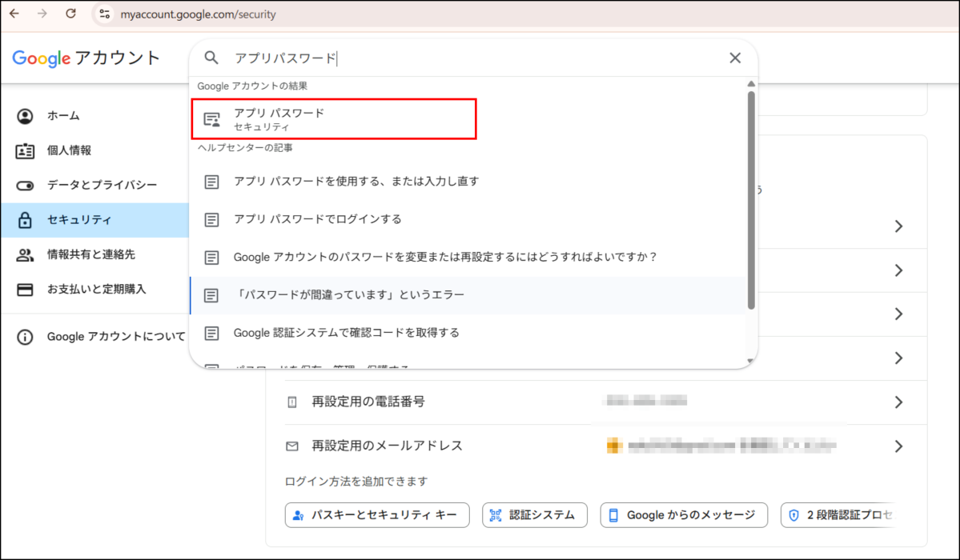Viewport: 960px width, 560px height.
Task: Click the browser back arrow
Action: [x=14, y=14]
